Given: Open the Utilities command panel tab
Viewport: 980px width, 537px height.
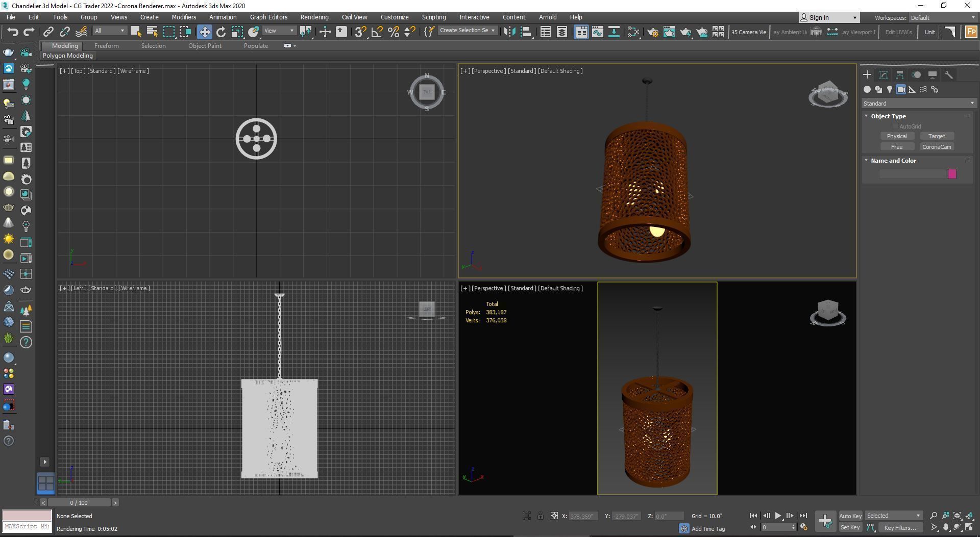Looking at the screenshot, I should [x=949, y=75].
